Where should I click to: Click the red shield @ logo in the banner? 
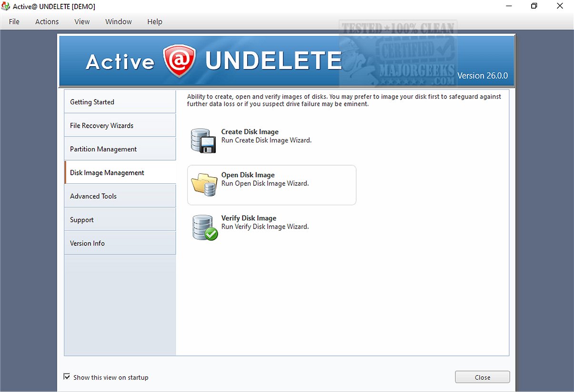point(179,61)
